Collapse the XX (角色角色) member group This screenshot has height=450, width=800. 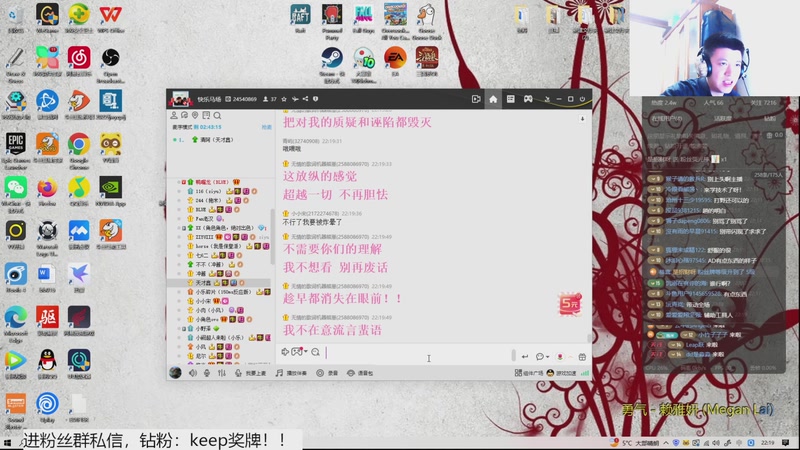(184, 228)
